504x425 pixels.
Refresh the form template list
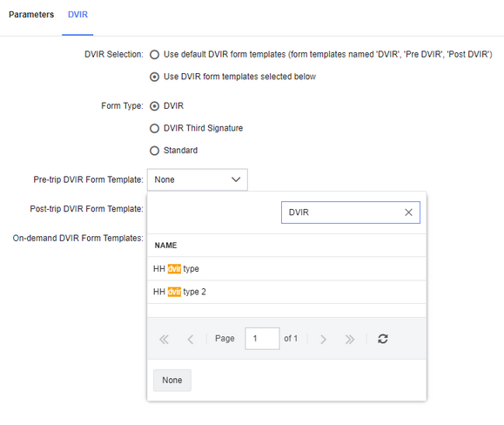[382, 339]
